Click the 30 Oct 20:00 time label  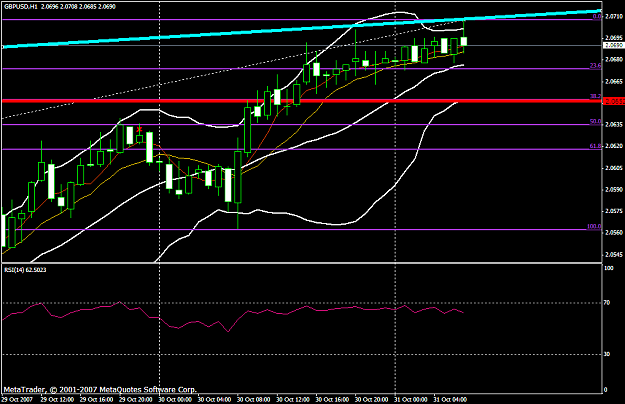(371, 399)
